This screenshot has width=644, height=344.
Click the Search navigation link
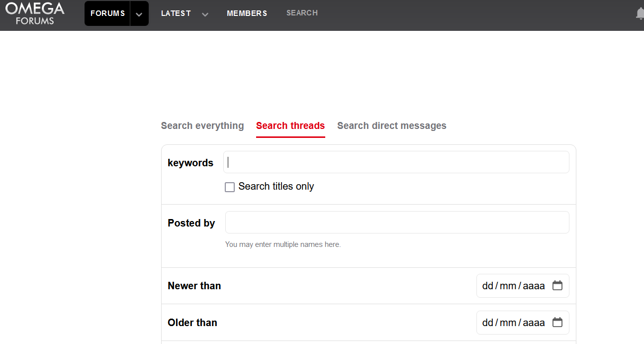click(x=302, y=13)
